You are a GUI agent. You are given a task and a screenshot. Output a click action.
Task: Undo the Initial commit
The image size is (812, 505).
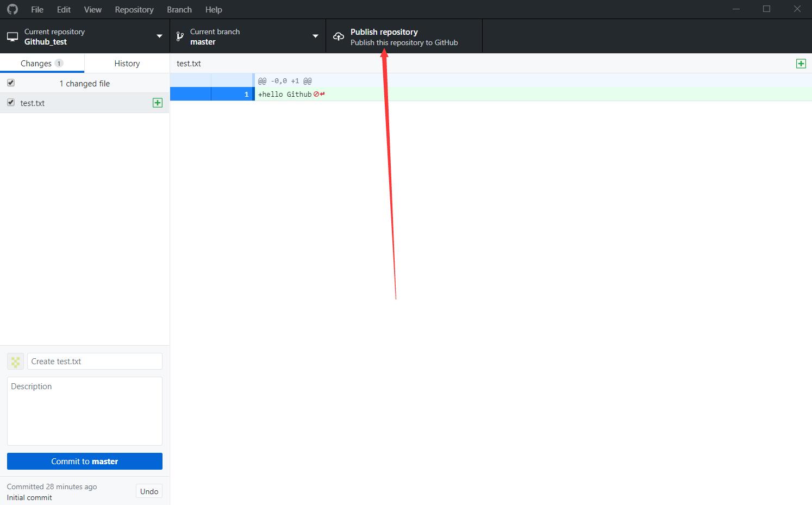click(148, 491)
